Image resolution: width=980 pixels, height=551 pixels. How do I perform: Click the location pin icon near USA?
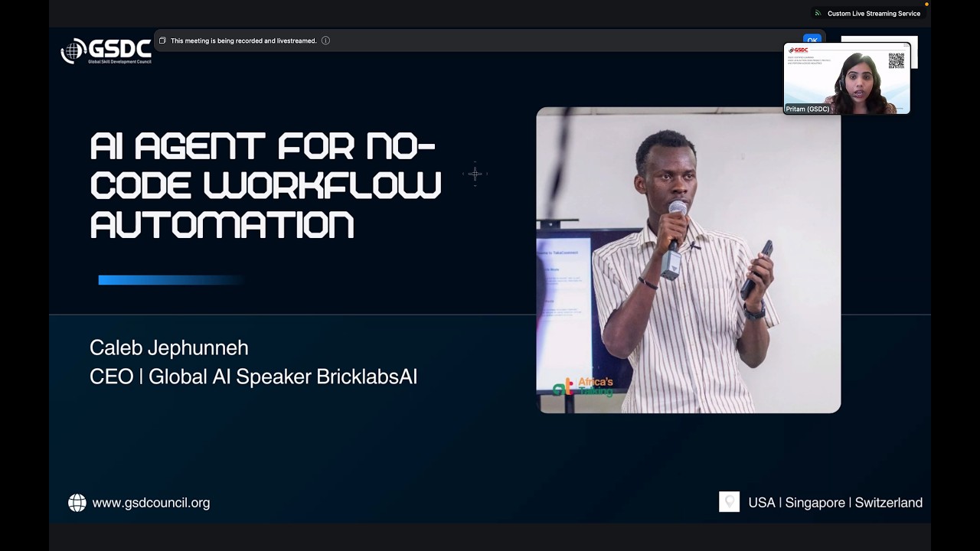[730, 502]
